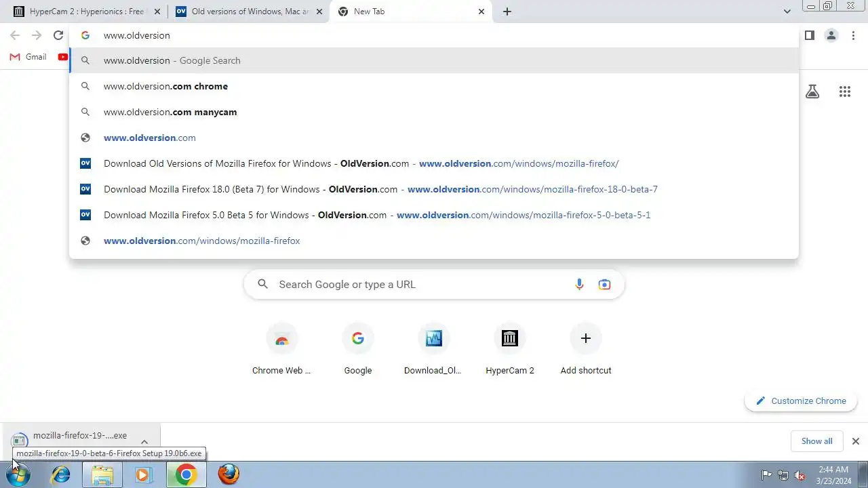Pick Mozilla Firefox 5.0 Beta 5 suggestion

pos(434,215)
